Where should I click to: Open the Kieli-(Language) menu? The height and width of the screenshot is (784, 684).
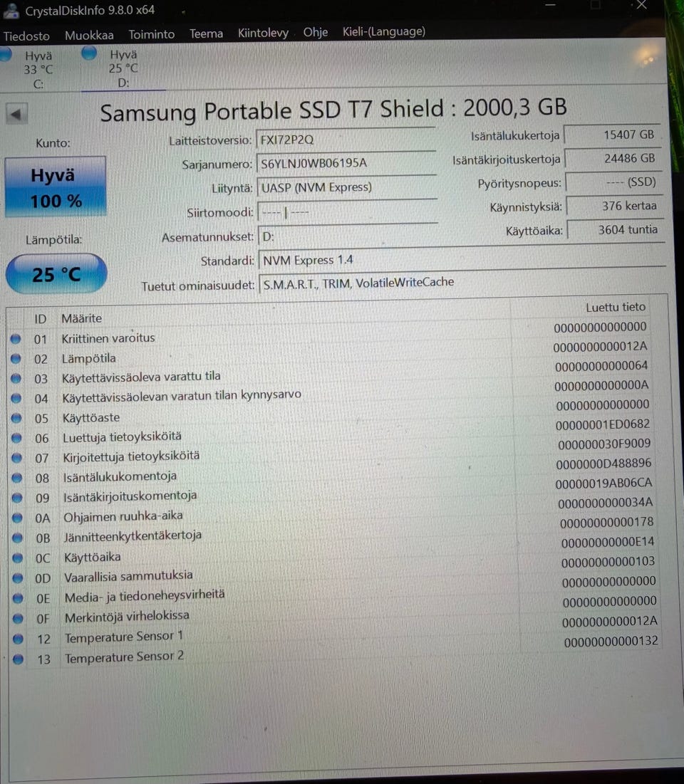(384, 31)
